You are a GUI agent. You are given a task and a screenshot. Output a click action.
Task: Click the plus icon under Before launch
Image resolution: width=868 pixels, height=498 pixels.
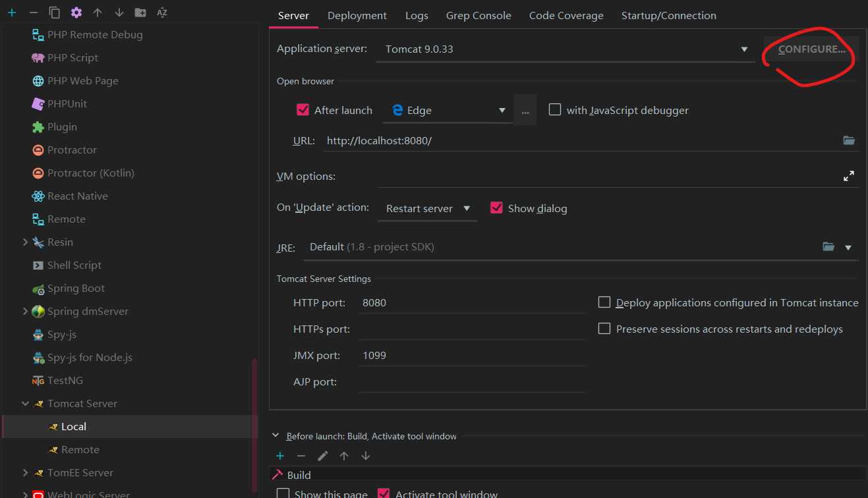tap(280, 456)
